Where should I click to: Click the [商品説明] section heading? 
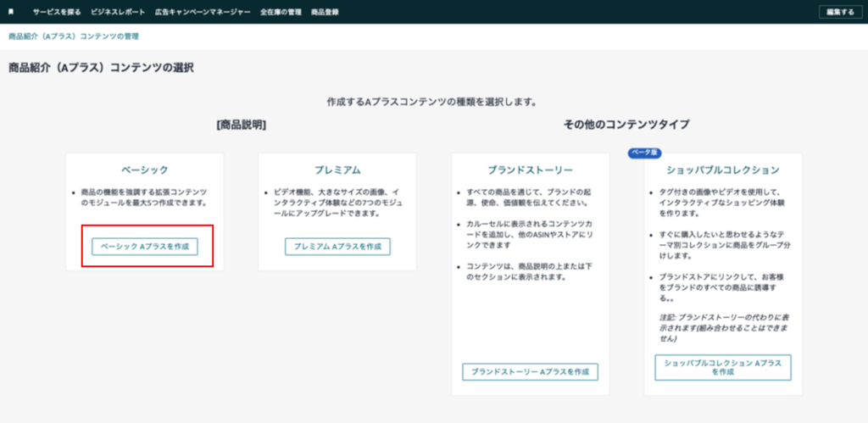242,125
